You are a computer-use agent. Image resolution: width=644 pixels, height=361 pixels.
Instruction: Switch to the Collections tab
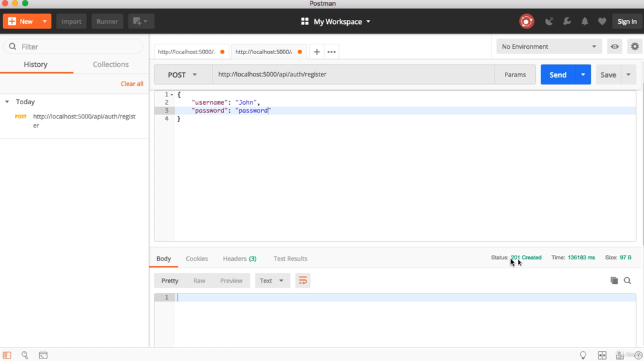coord(111,64)
